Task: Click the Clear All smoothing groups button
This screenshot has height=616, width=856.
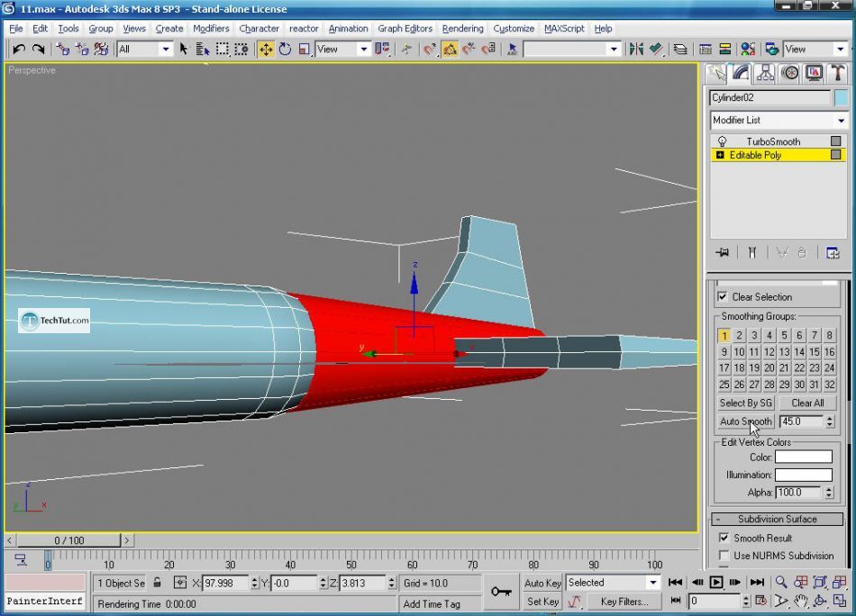Action: [x=808, y=403]
